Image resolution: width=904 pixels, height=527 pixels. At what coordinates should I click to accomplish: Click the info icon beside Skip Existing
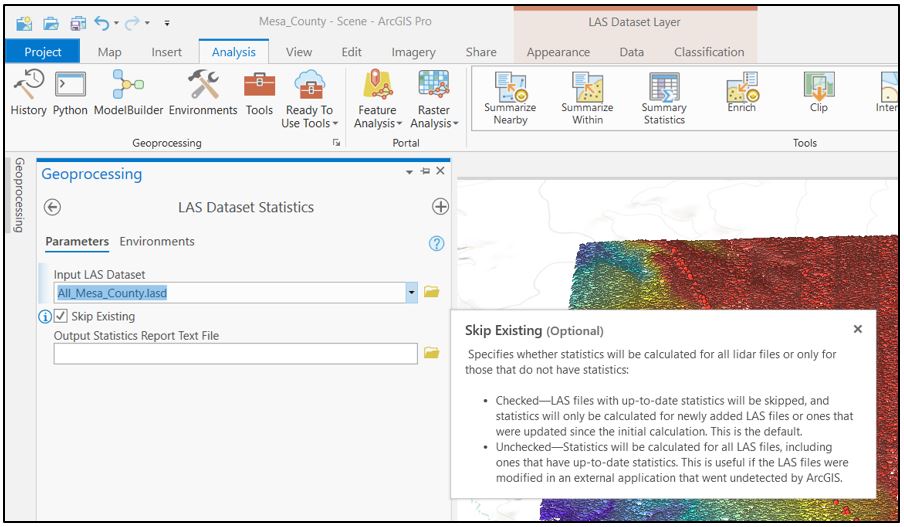(44, 317)
